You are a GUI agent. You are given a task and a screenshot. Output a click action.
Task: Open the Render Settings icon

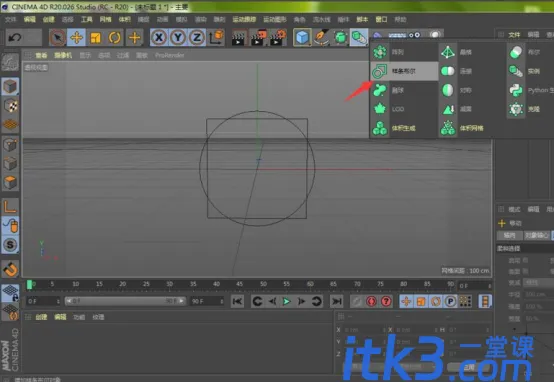coord(278,38)
